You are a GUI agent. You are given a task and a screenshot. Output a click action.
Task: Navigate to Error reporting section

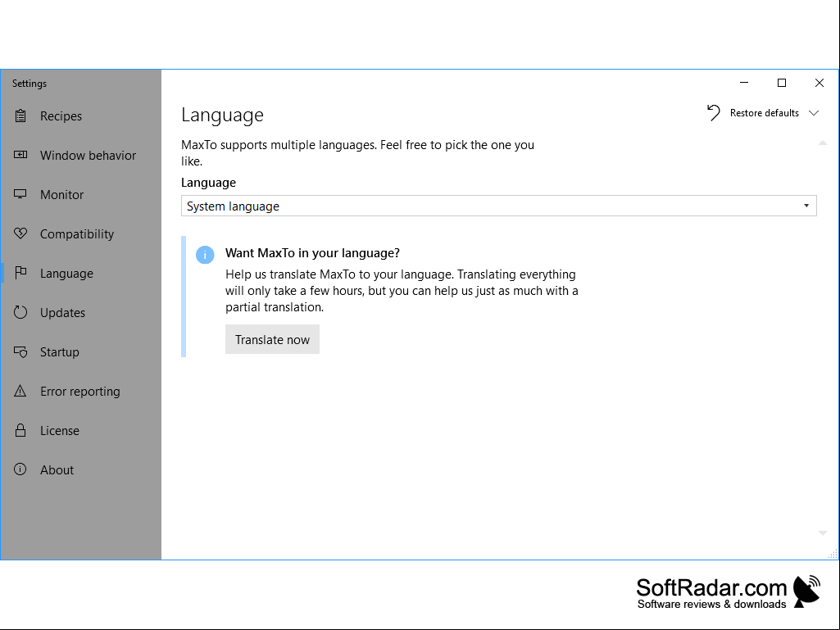[x=81, y=391]
